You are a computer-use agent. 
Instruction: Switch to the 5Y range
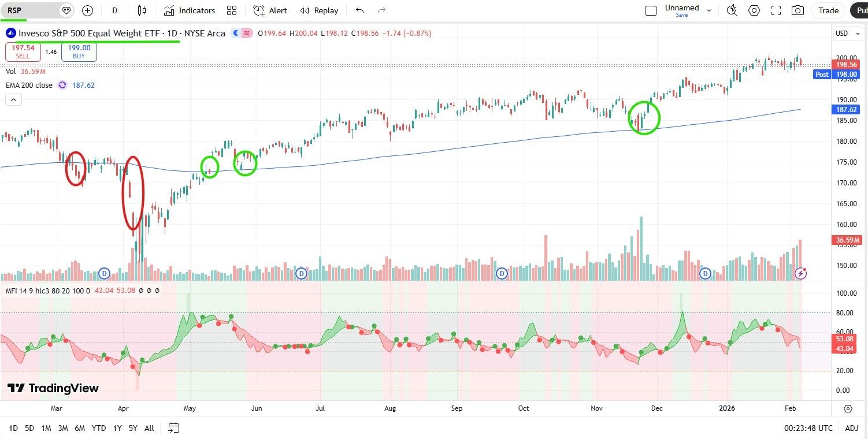pyautogui.click(x=133, y=428)
